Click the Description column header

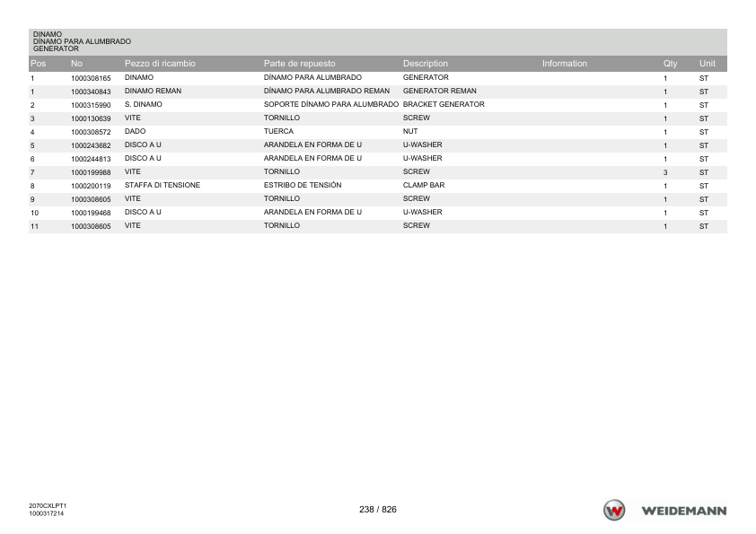pos(426,64)
